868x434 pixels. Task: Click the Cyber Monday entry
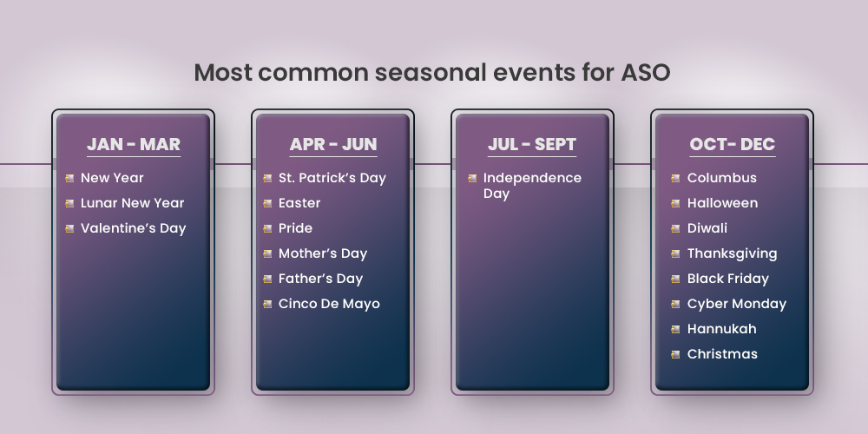click(x=736, y=304)
